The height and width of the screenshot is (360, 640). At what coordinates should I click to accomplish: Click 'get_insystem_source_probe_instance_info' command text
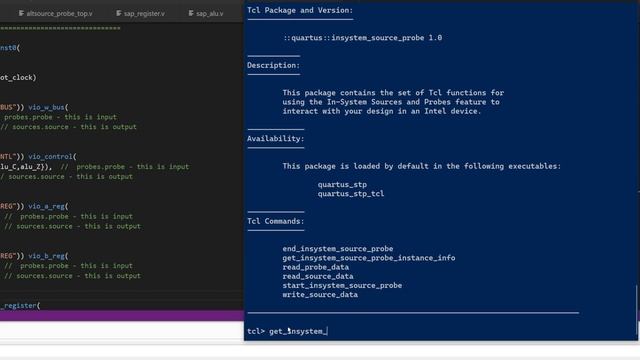369,258
